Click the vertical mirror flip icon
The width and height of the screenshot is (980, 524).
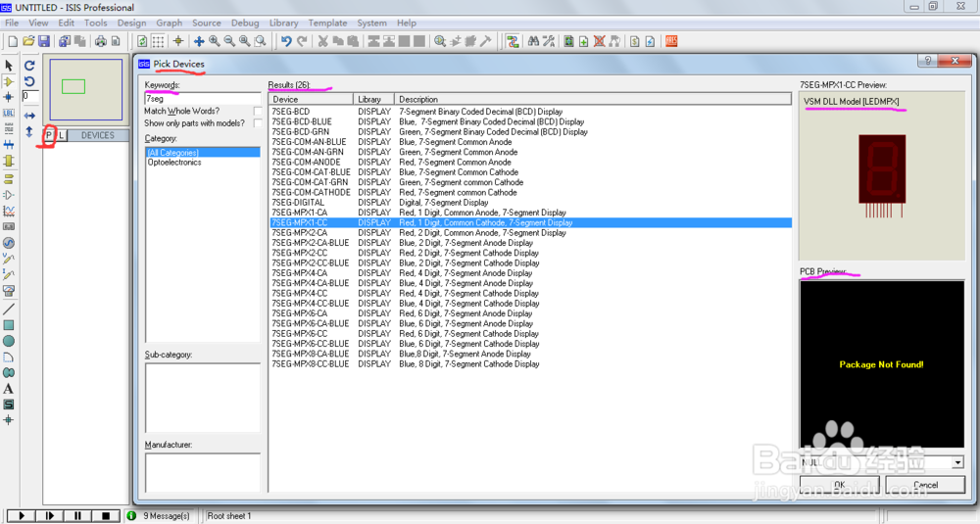pos(29,132)
